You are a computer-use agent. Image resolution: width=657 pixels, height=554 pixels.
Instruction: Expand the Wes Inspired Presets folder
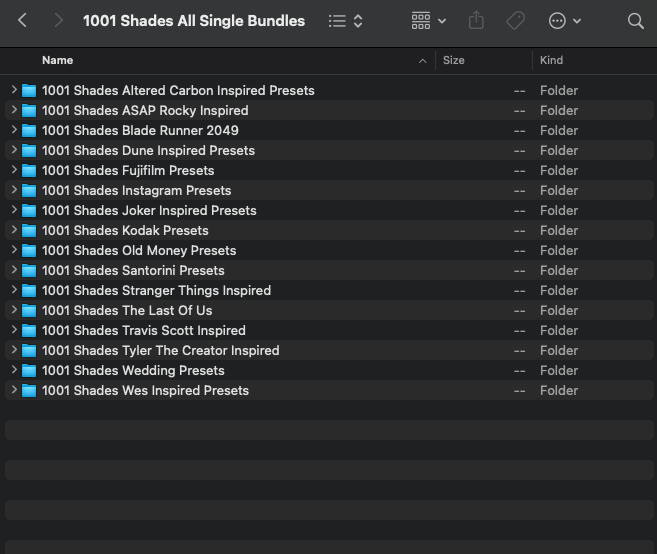coord(14,390)
